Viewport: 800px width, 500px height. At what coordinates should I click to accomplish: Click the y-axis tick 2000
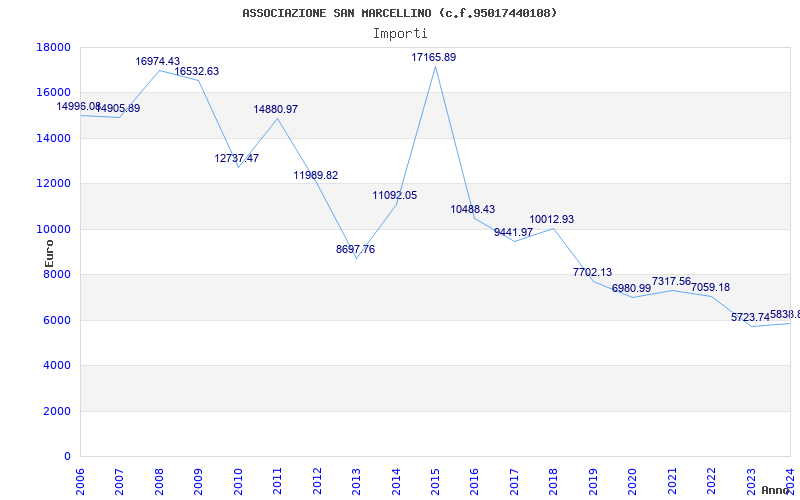coord(57,411)
